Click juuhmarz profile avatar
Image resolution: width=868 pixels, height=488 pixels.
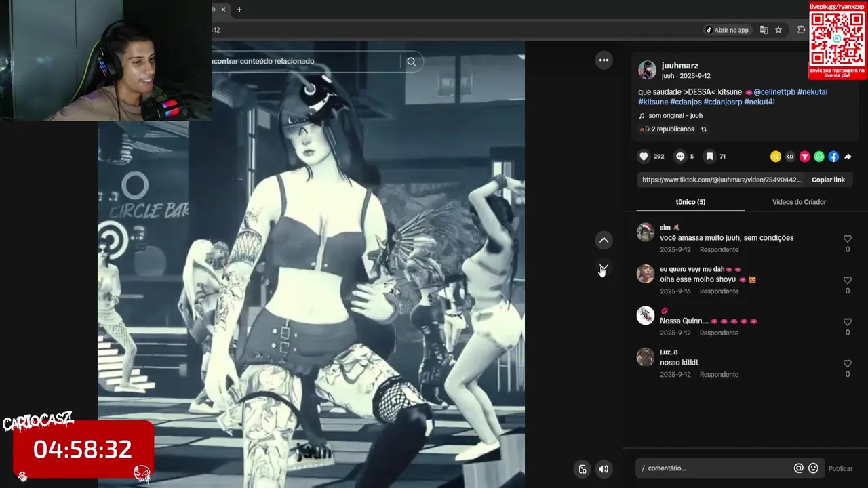pyautogui.click(x=647, y=70)
